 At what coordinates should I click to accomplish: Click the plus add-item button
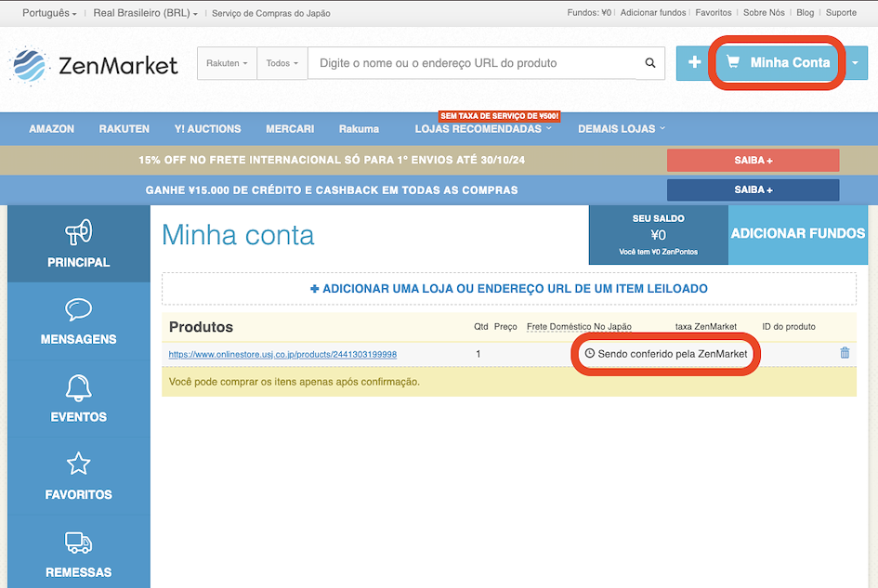pos(694,62)
